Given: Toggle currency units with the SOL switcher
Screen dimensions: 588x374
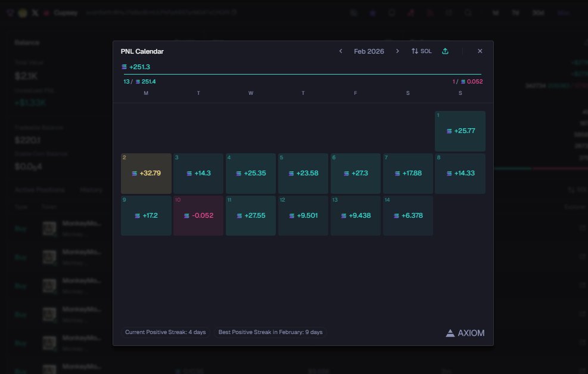Looking at the screenshot, I should [x=421, y=51].
